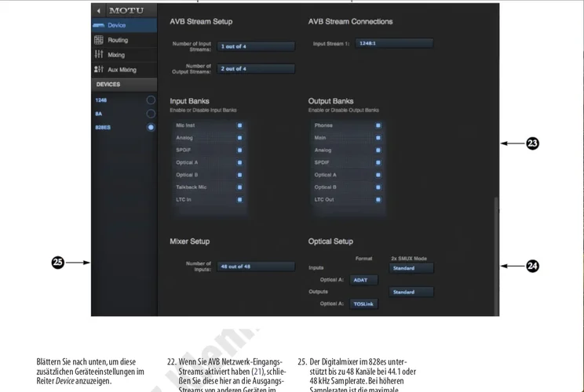Toggle Talkback Mic input bank

point(239,187)
